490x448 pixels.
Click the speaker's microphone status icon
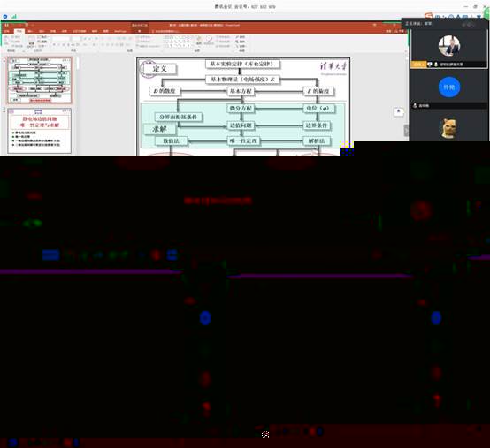(436, 65)
